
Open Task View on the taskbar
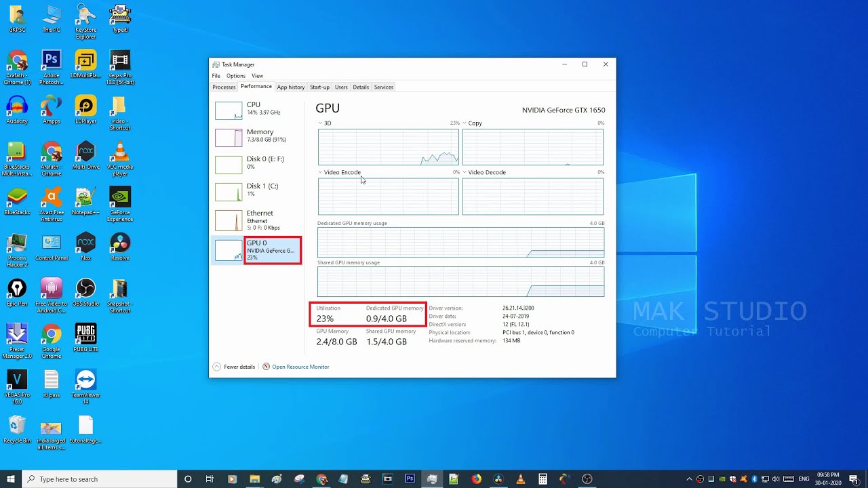(x=210, y=479)
